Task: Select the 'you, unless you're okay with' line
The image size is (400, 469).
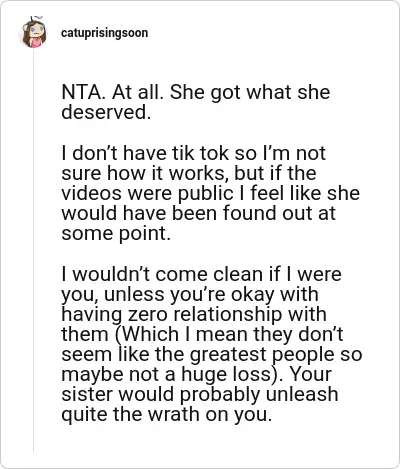Action: point(190,295)
